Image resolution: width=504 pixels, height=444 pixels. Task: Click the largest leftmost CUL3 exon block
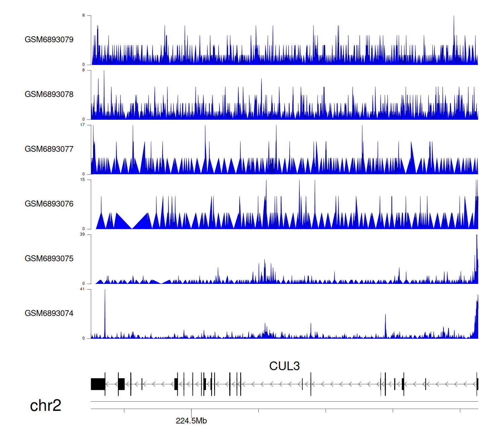98,384
